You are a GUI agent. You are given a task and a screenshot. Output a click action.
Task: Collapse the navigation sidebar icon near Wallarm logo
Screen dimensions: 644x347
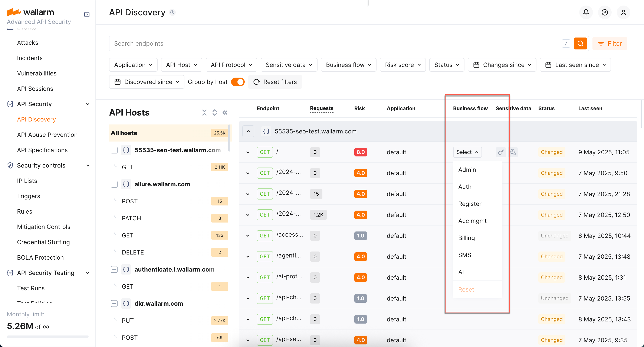tap(87, 14)
